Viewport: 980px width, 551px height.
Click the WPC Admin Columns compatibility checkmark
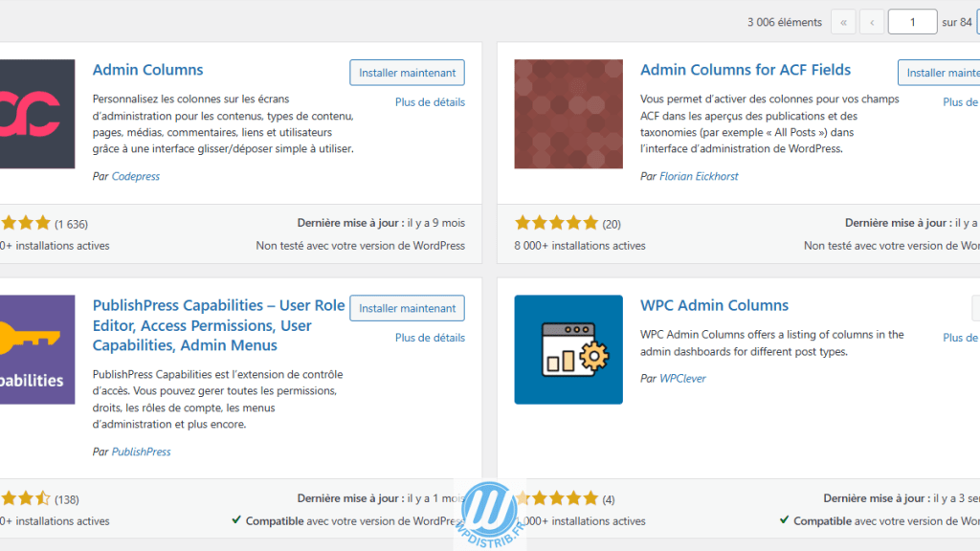(785, 519)
